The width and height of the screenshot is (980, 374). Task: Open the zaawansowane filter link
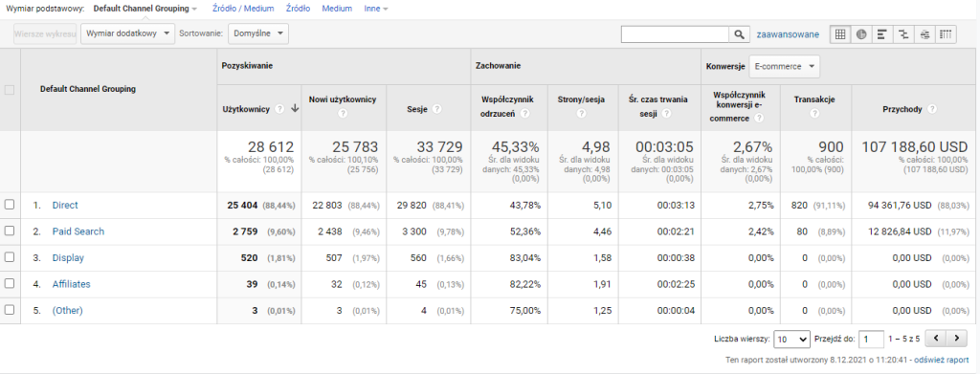[x=788, y=34]
